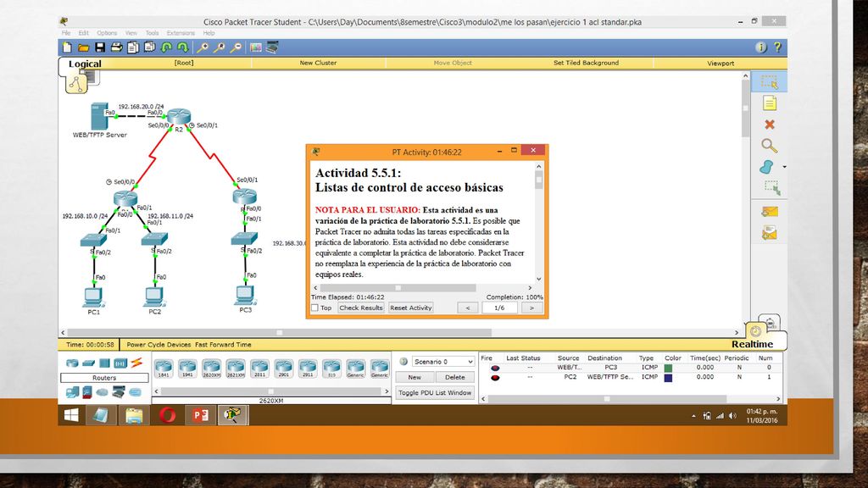Select the Connections lightning bolt icon

(136, 363)
